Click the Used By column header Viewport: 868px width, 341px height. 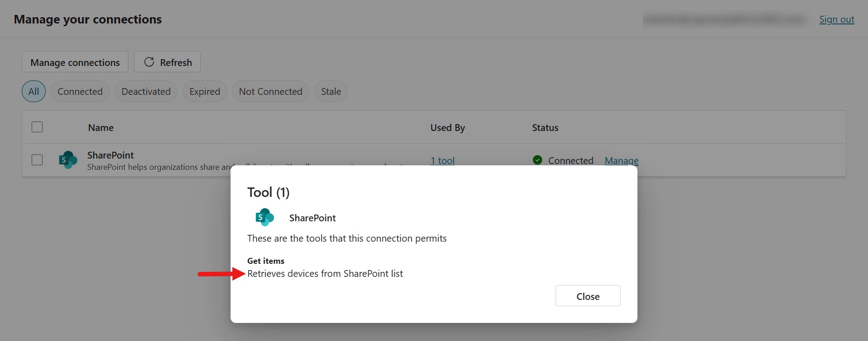click(x=448, y=128)
